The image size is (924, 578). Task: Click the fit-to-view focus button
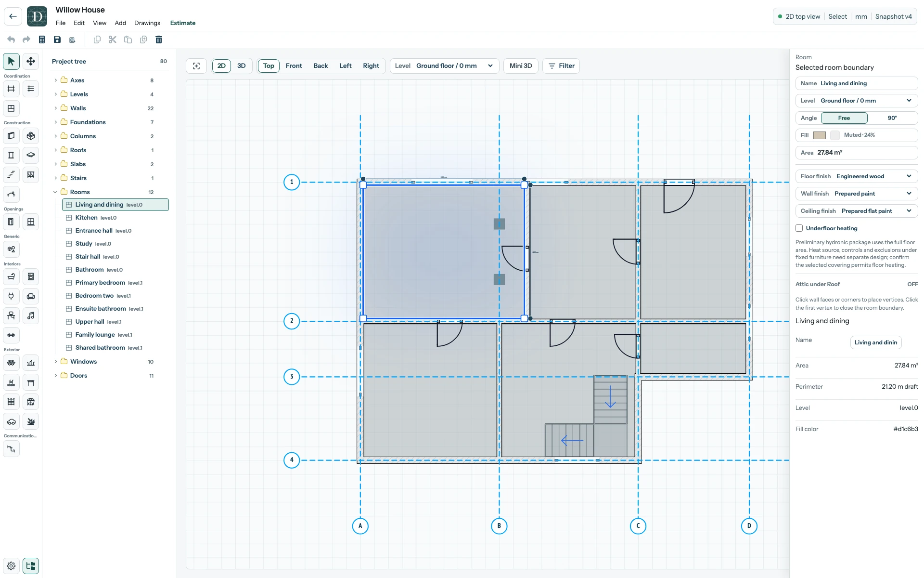196,66
